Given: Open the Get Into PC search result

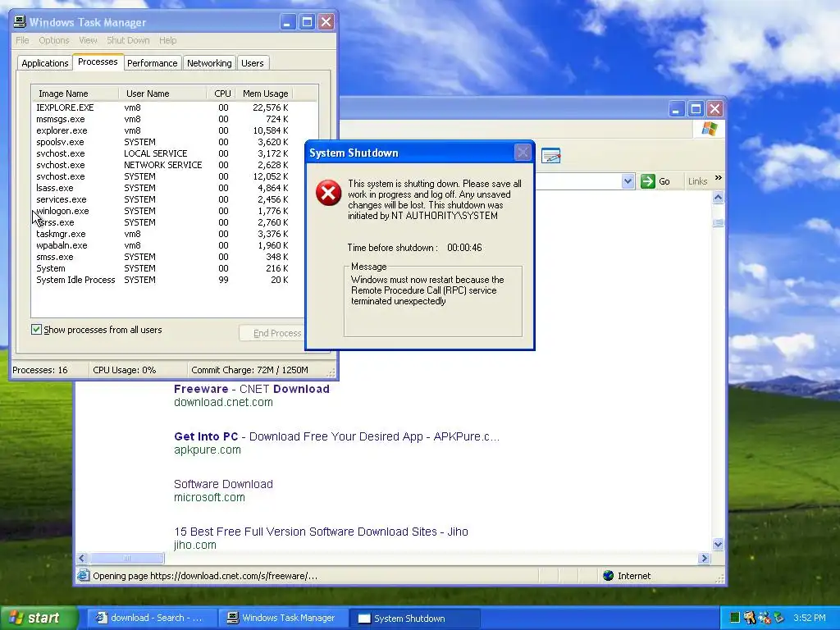Looking at the screenshot, I should tap(336, 436).
